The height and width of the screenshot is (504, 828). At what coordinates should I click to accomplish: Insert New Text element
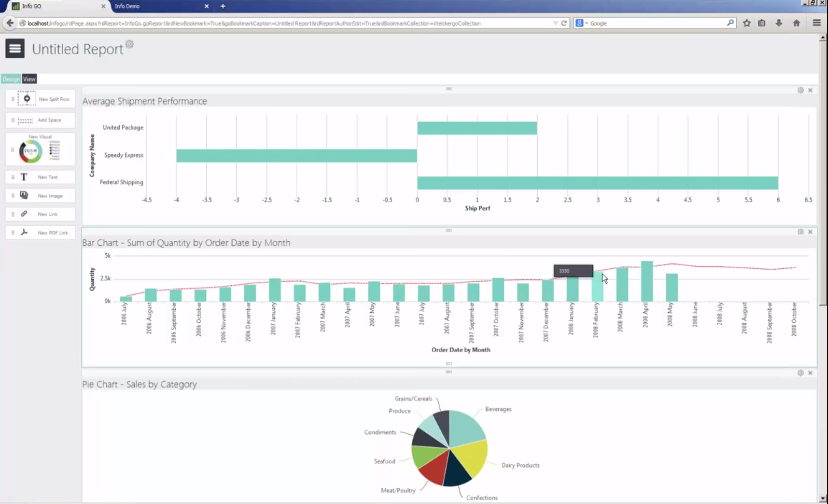click(24, 177)
